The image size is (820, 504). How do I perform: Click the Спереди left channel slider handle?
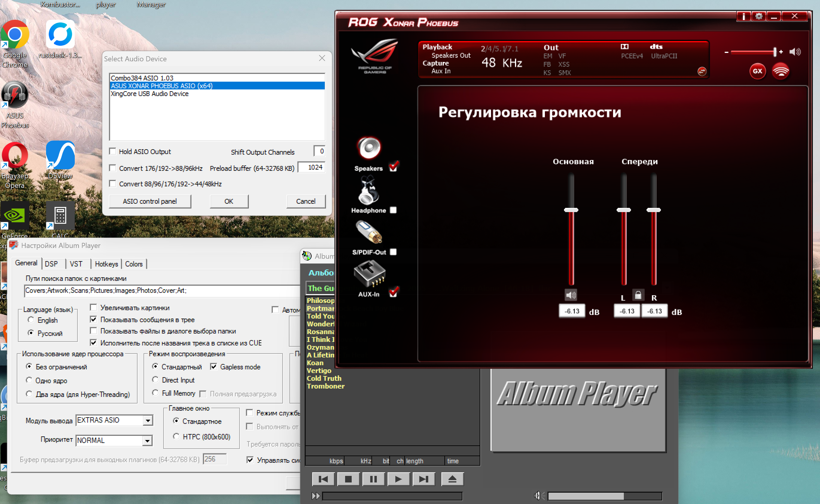(x=624, y=210)
